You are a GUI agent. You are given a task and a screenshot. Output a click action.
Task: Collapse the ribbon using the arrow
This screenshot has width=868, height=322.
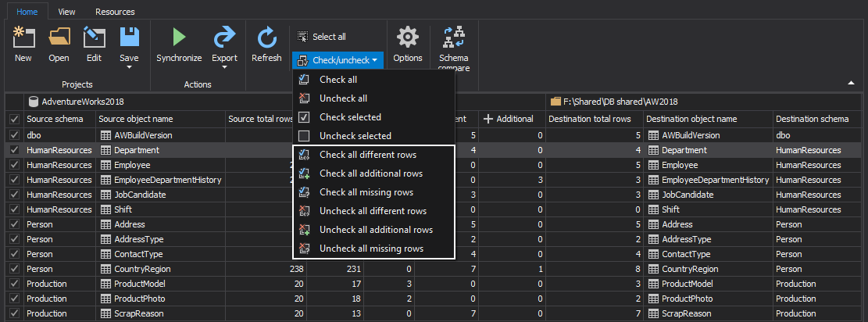click(x=851, y=82)
